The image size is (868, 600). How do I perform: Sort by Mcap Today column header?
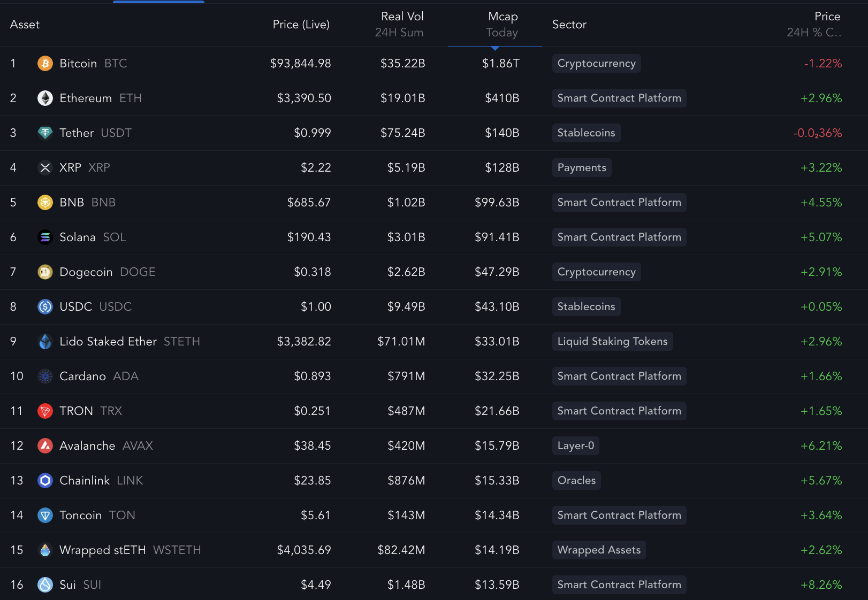point(502,25)
